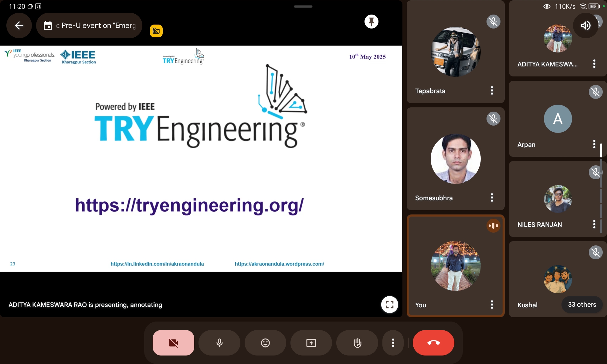607x364 pixels.
Task: Tap Arpan's muted microphone indicator
Action: [596, 92]
